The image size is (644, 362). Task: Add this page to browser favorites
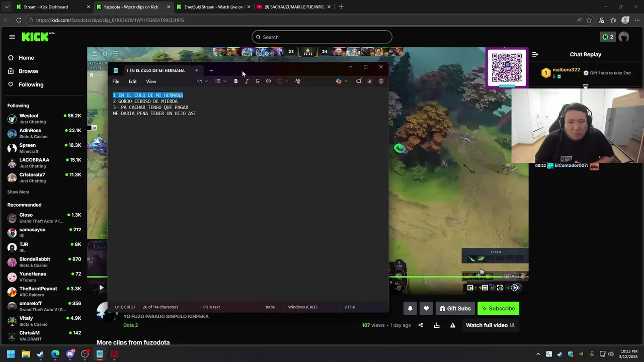(x=589, y=20)
